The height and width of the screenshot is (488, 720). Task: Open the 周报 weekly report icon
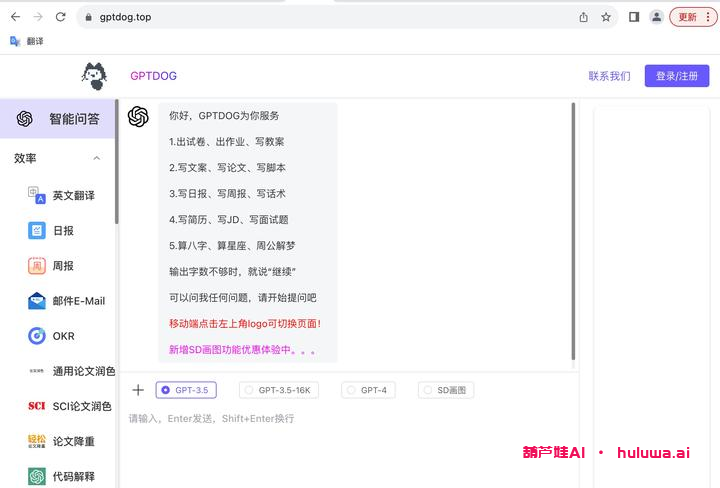(37, 265)
